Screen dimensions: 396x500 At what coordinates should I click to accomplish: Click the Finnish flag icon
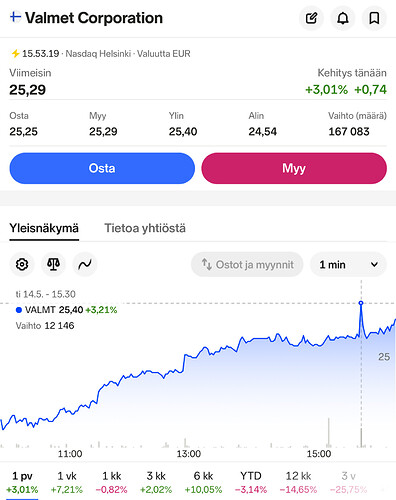pos(15,16)
